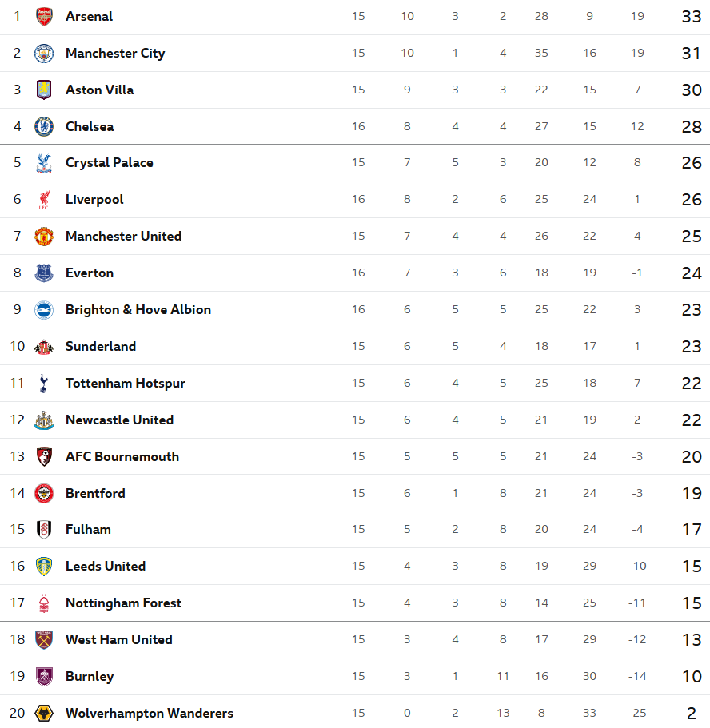Open the Brighton & Hove Albion link
The width and height of the screenshot is (710, 728).
click(138, 310)
